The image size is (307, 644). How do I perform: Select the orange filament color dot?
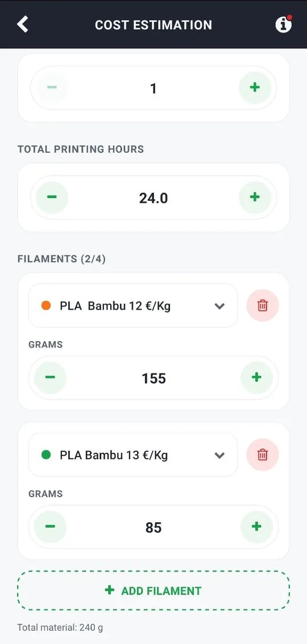(x=46, y=306)
